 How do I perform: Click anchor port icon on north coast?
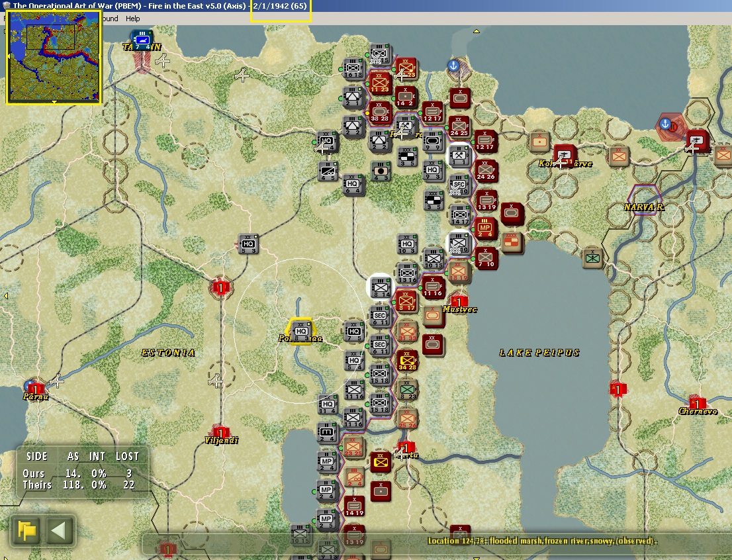coord(453,66)
